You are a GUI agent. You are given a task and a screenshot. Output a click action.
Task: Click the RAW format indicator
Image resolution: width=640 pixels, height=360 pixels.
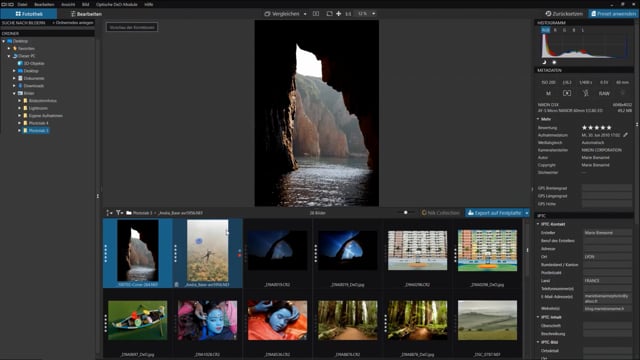point(604,93)
